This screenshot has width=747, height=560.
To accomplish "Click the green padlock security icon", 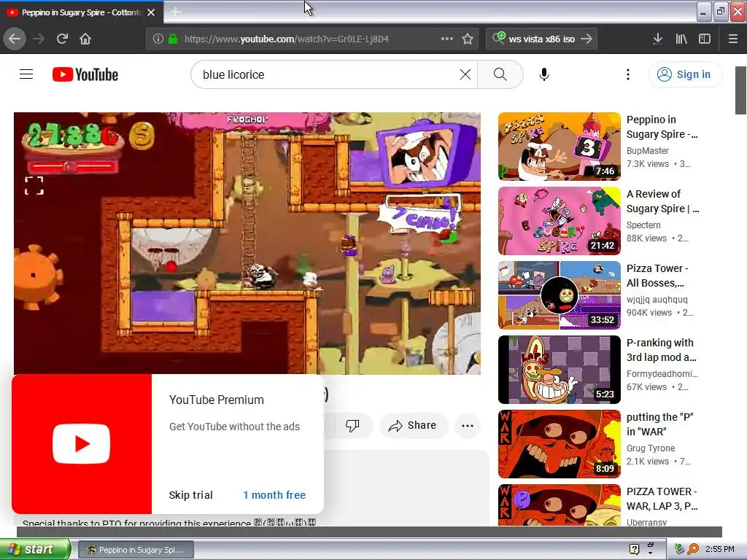I will tap(172, 39).
